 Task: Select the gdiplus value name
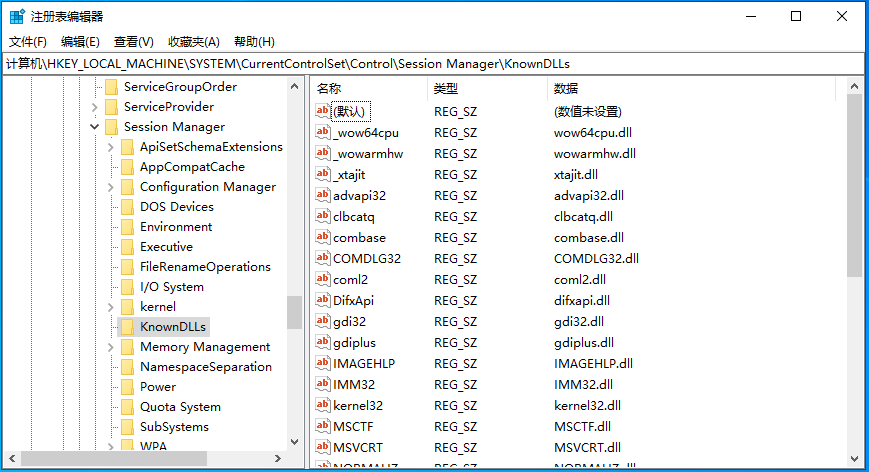[x=354, y=343]
